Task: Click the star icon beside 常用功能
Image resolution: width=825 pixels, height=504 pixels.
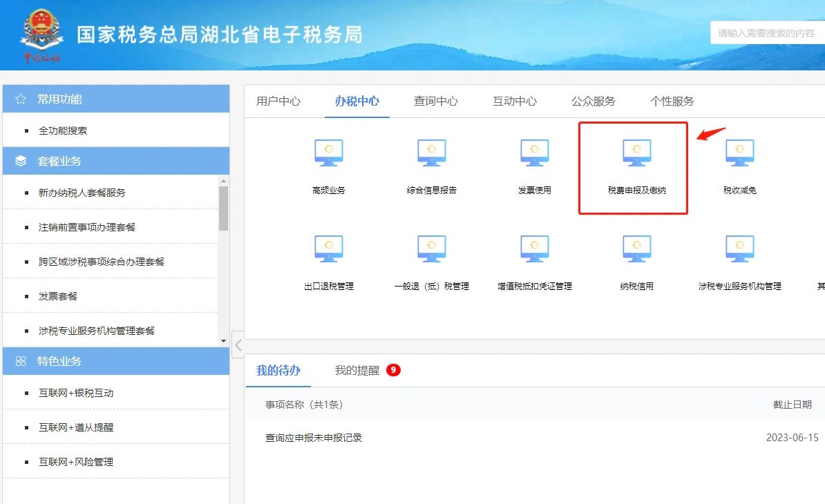Action: (x=21, y=99)
